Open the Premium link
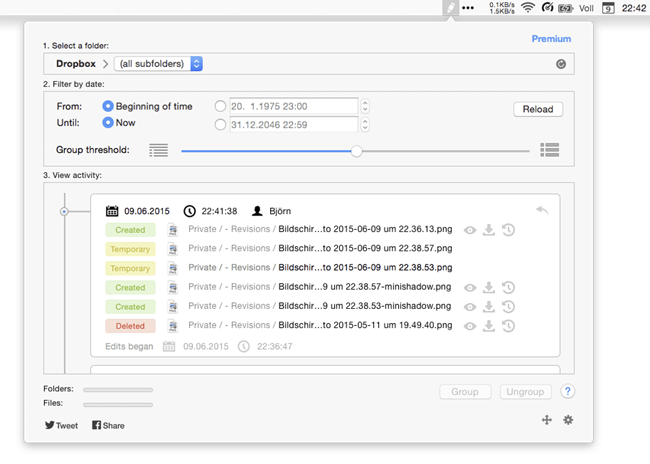 point(551,39)
